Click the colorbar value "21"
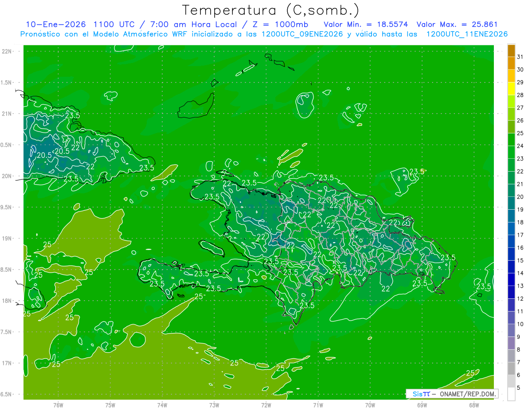Viewport: 532px width, 411px height. (520, 184)
